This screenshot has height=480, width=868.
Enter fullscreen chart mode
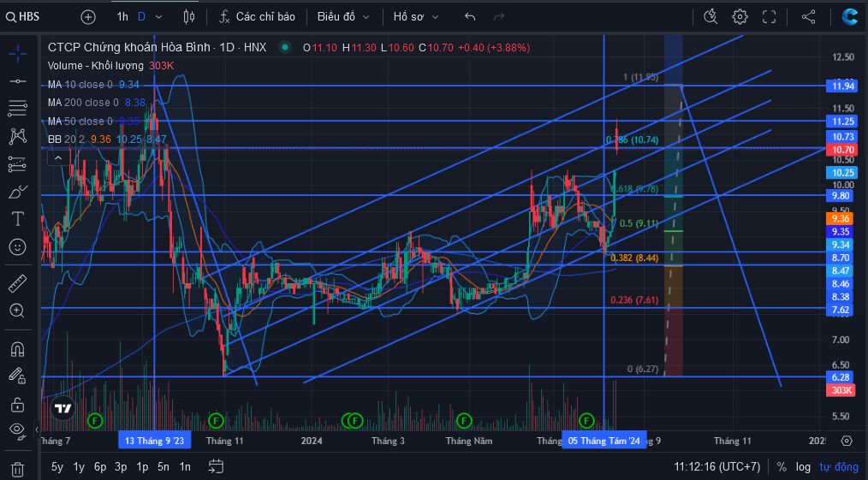tap(769, 17)
